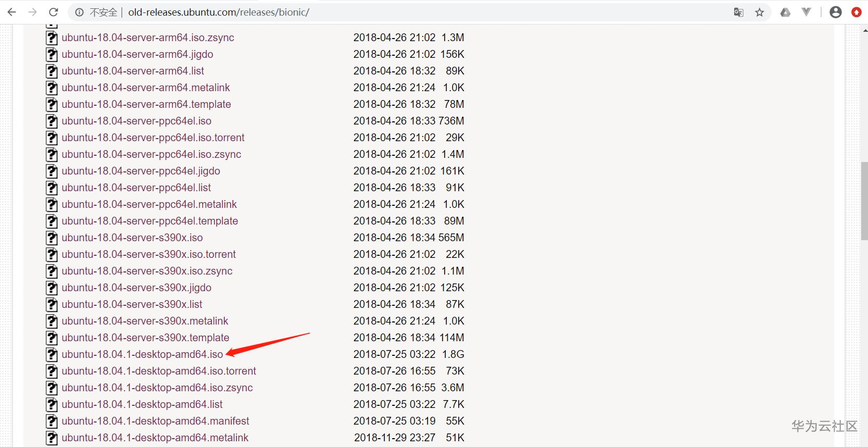This screenshot has width=868, height=447.
Task: Click the 565M size of server-s390x.iso
Action: tap(451, 238)
